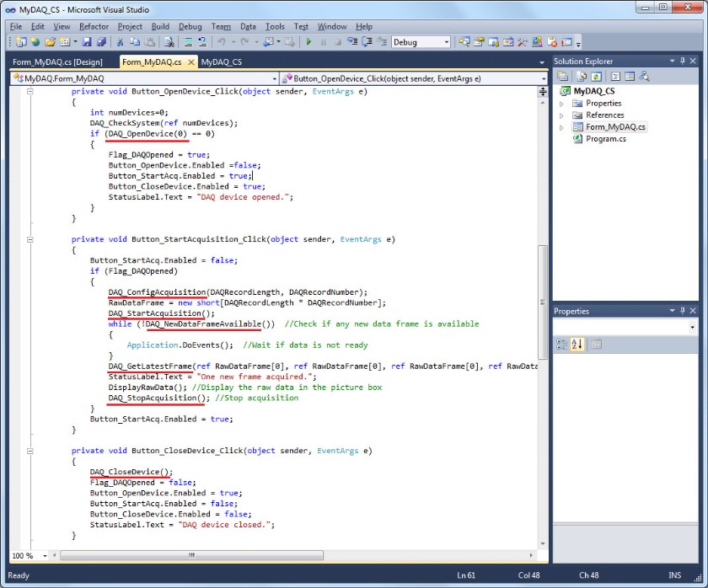
Task: Click the Step Over debug icon
Action: pos(367,42)
